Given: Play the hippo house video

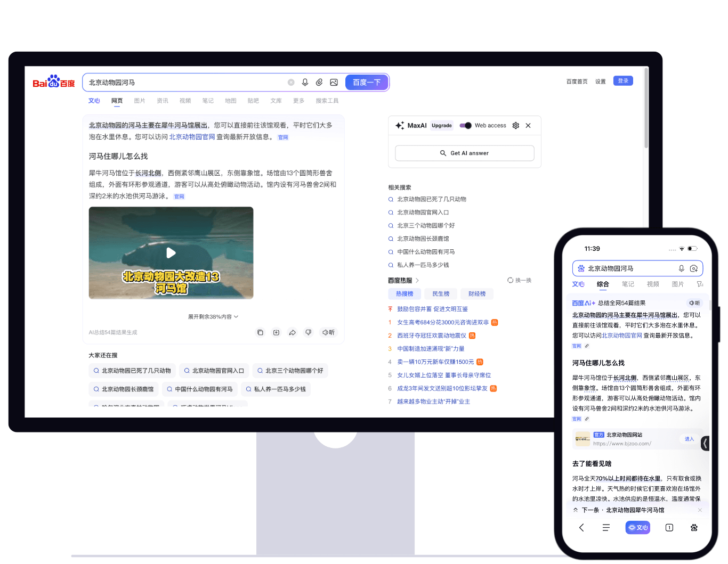Looking at the screenshot, I should [x=171, y=253].
